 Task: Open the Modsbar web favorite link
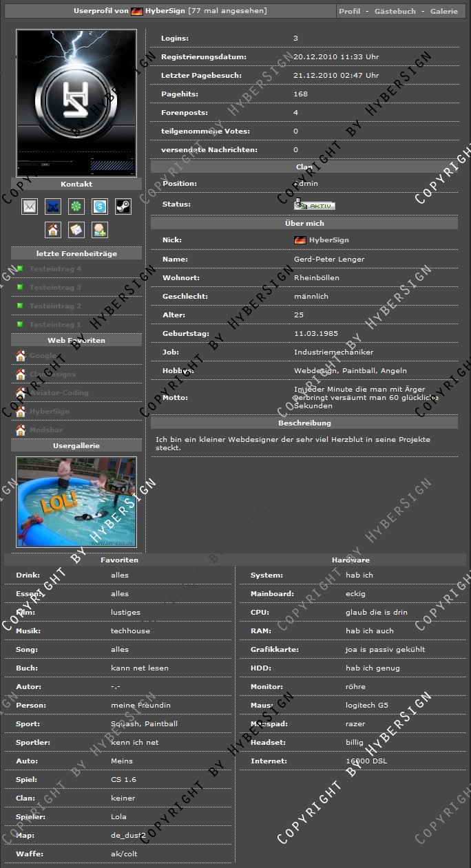(x=46, y=430)
